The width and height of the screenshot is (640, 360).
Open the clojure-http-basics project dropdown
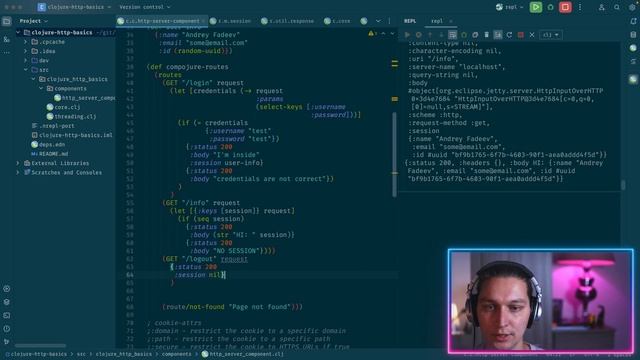point(74,7)
